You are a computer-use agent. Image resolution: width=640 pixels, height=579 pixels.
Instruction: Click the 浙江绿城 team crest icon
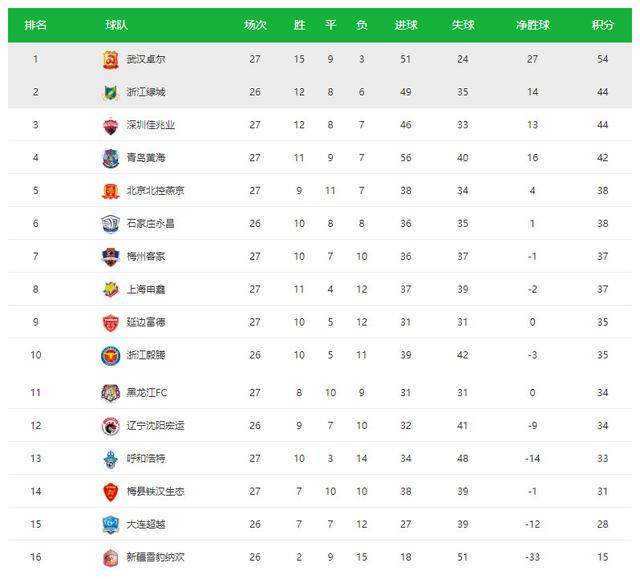point(110,92)
